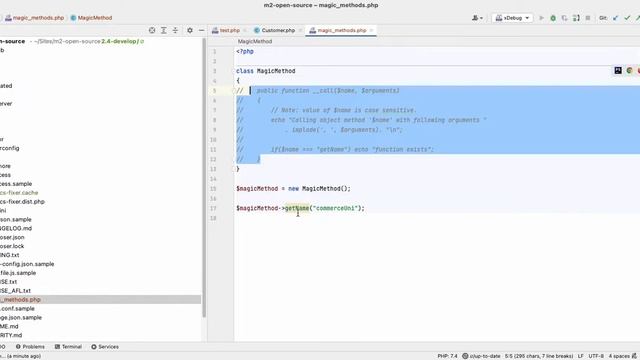Image resolution: width=640 pixels, height=360 pixels.
Task: Close the magic_methods.php editor tab
Action: click(x=371, y=30)
